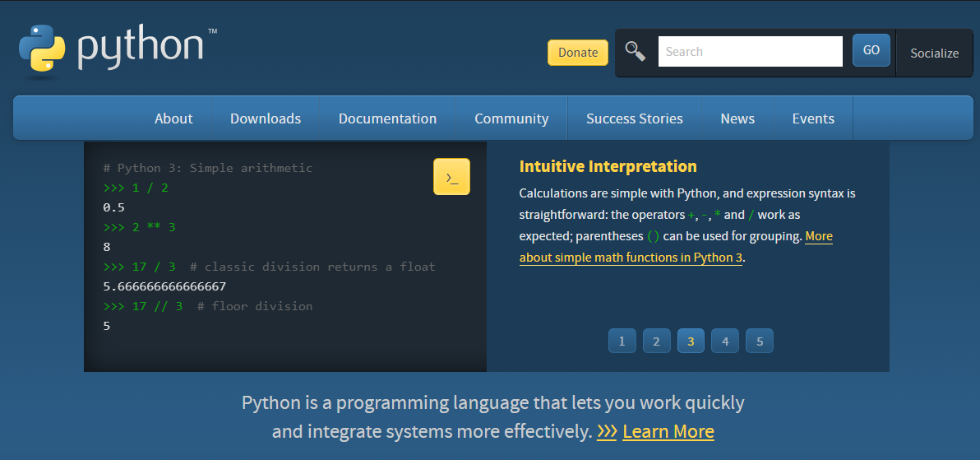Open the Community menu
The height and width of the screenshot is (460, 980).
click(511, 118)
